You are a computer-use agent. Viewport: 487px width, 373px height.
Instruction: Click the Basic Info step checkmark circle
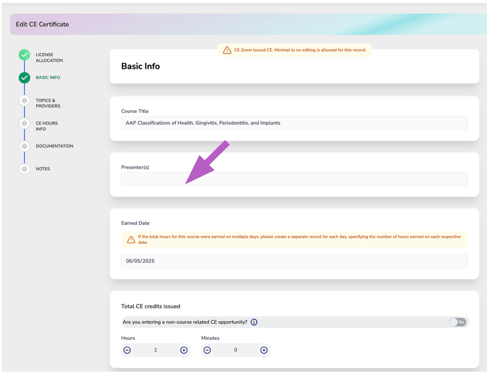pyautogui.click(x=24, y=78)
